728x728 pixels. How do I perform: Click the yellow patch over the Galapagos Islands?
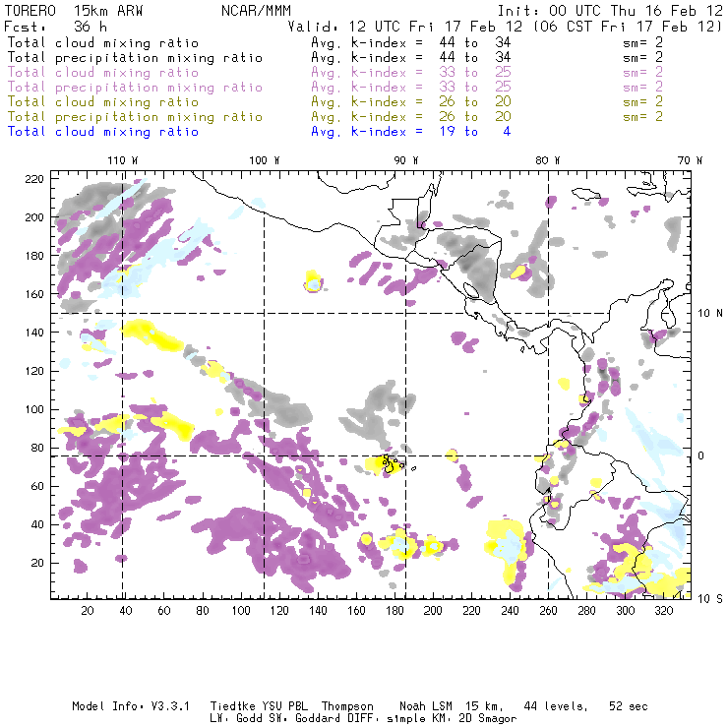391,462
